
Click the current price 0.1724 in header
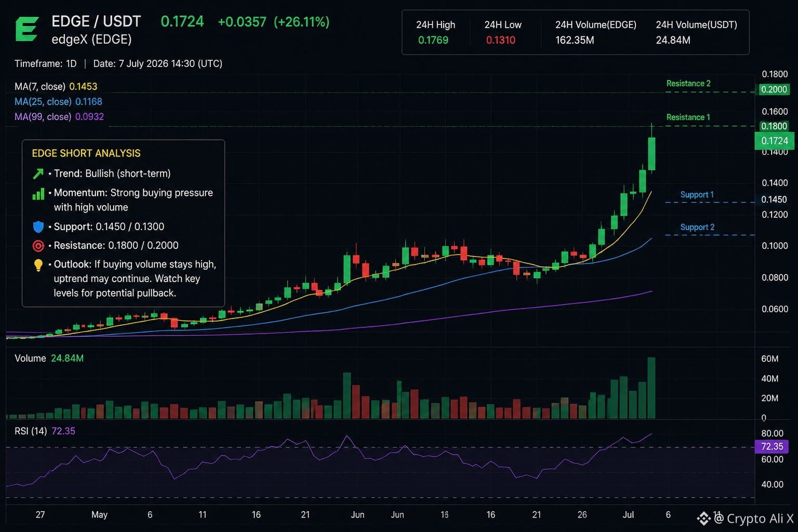182,21
